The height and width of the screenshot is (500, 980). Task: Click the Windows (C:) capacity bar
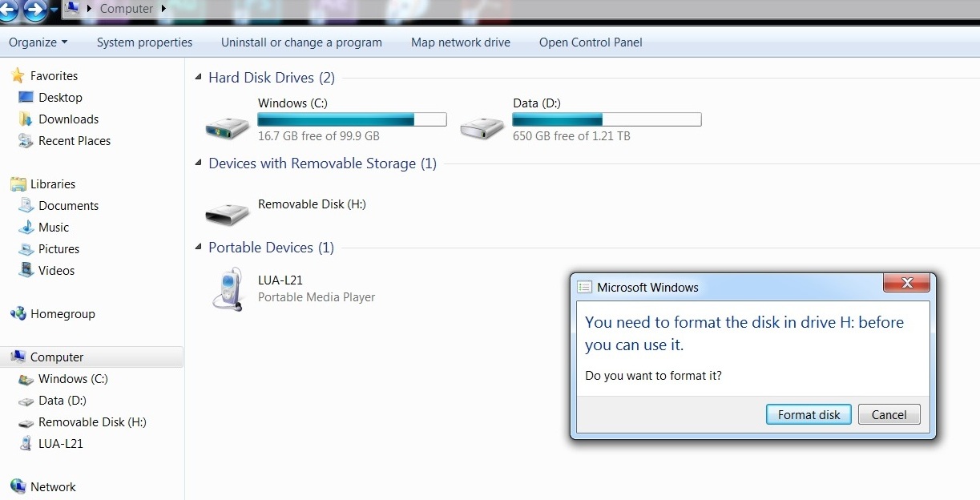[x=352, y=120]
